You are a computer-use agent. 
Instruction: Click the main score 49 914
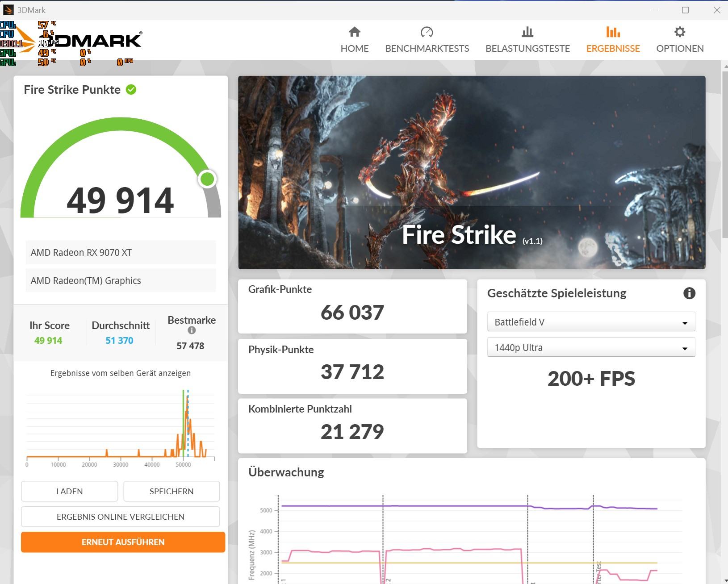(120, 200)
